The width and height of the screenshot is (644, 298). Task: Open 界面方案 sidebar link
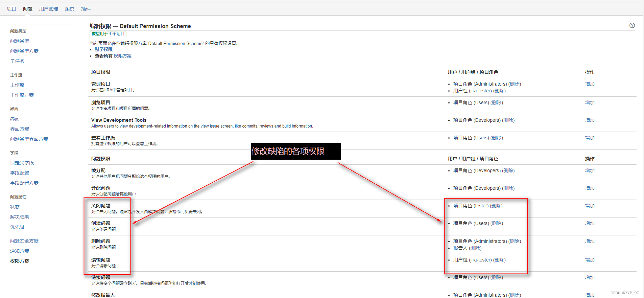[x=20, y=129]
